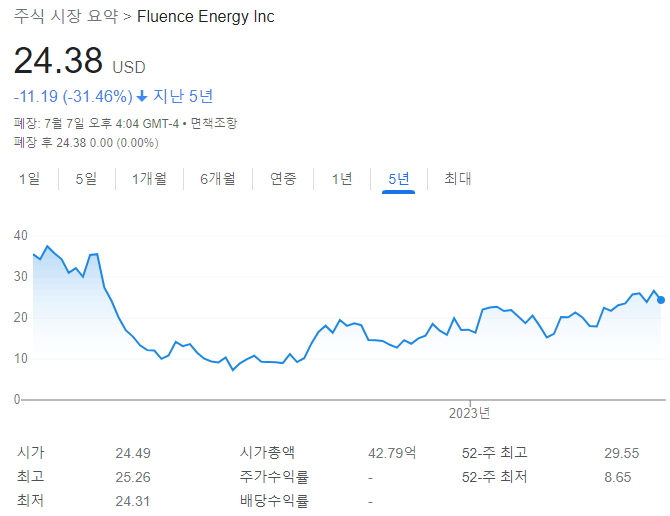Click the blue current-price dot on chart
This screenshot has width=670, height=516.
661,300
